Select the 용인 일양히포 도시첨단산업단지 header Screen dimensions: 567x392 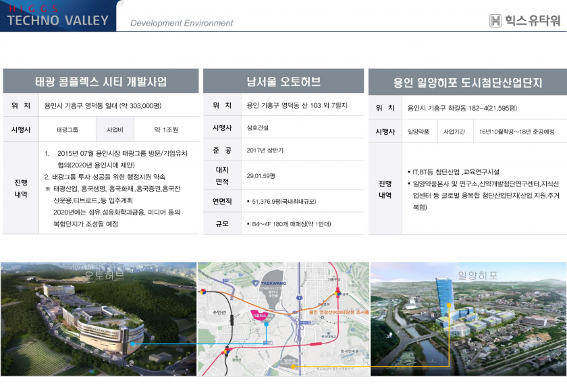467,83
